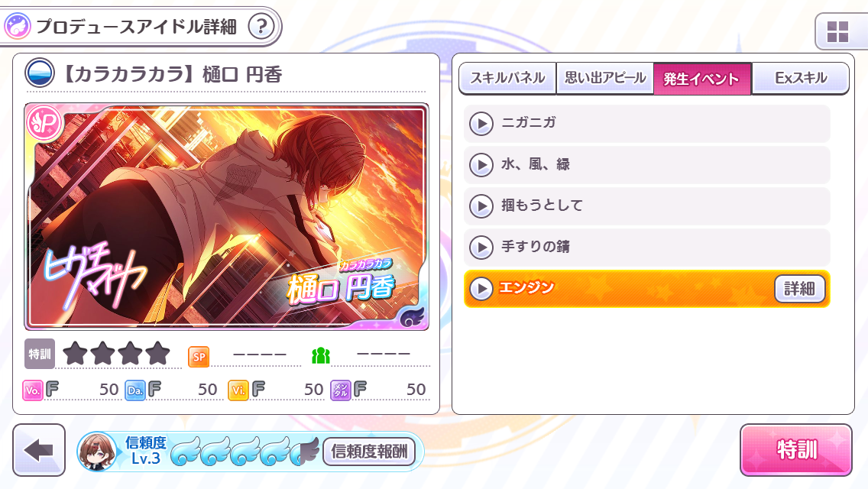Open the 信頼度報酬 rewards button

point(369,452)
